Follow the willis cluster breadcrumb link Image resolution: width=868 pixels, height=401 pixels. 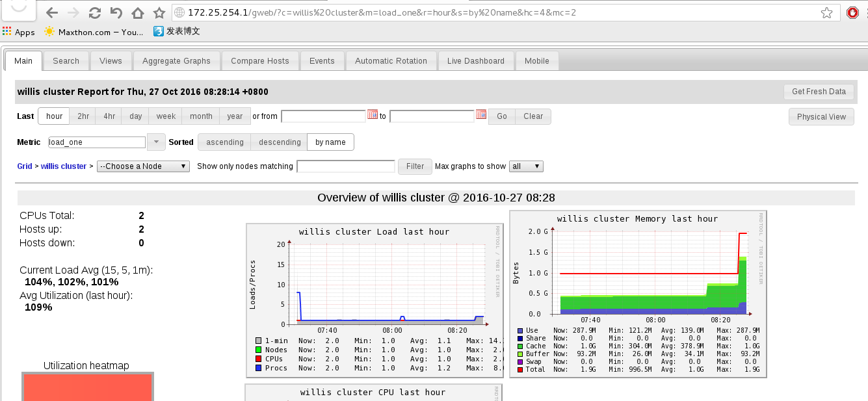[63, 166]
